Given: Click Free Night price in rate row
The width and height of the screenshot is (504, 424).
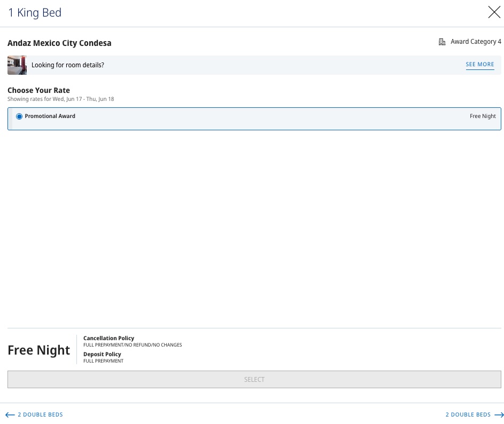Looking at the screenshot, I should point(483,116).
